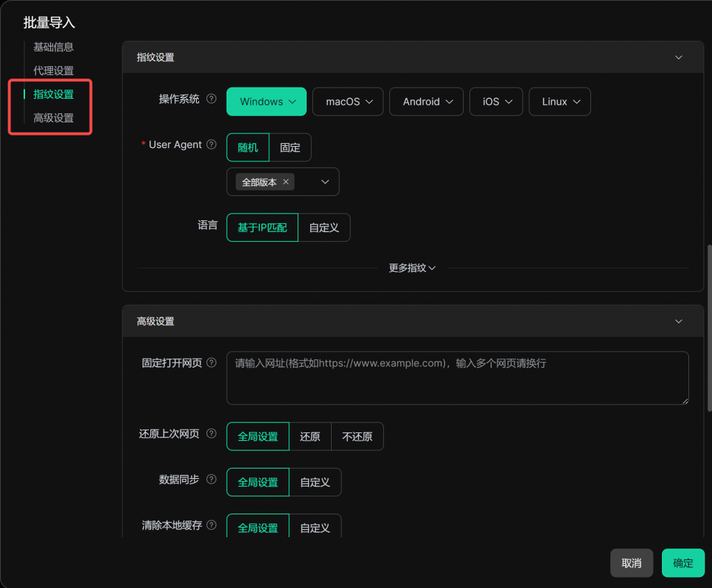Collapse the 指纹设置 section header chevron

[x=679, y=58]
